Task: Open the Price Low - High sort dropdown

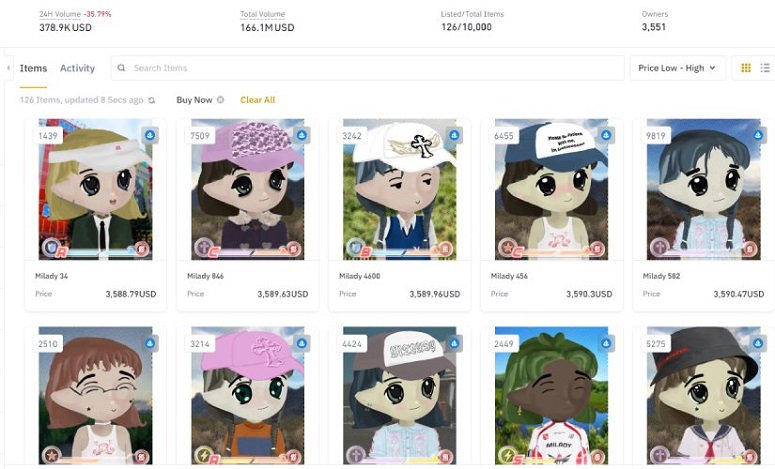Action: tap(677, 68)
